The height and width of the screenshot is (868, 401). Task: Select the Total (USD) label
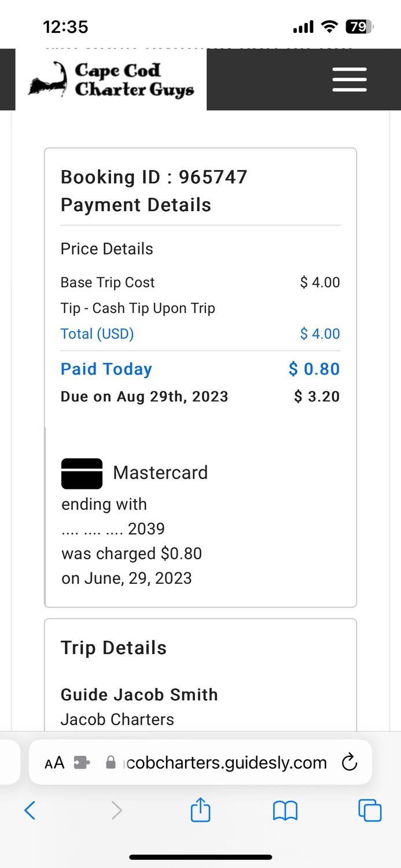coord(97,334)
